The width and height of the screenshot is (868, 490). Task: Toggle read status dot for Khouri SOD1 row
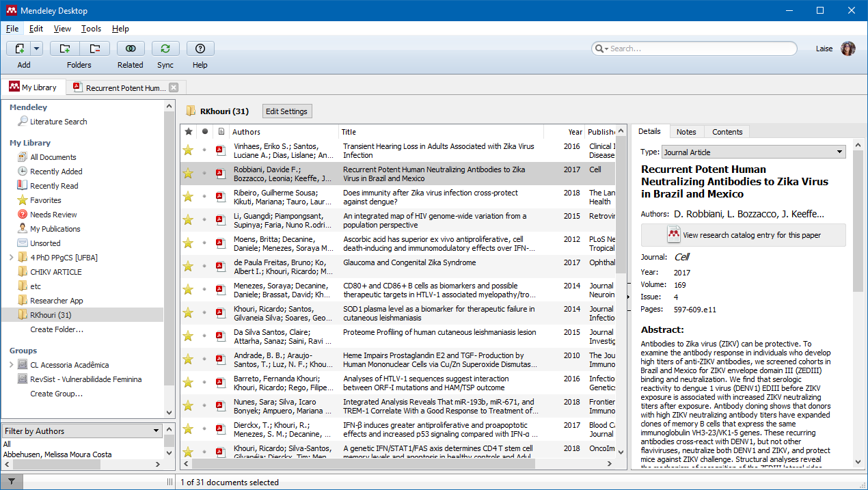tap(204, 313)
